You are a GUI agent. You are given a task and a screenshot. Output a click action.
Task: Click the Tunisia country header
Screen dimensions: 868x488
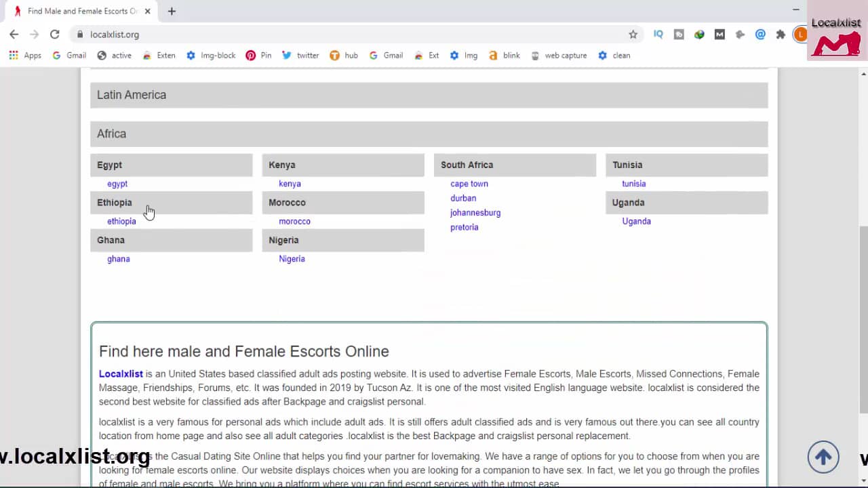click(686, 165)
